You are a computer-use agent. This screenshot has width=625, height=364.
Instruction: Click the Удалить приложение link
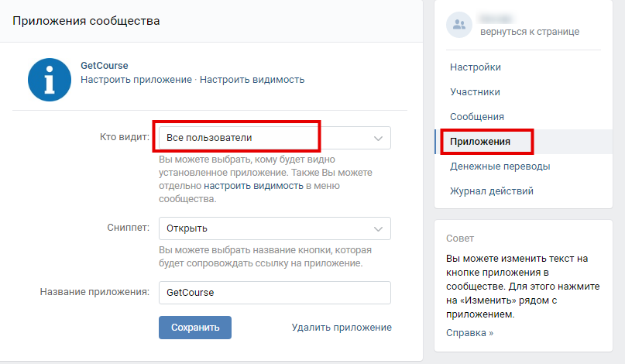342,328
